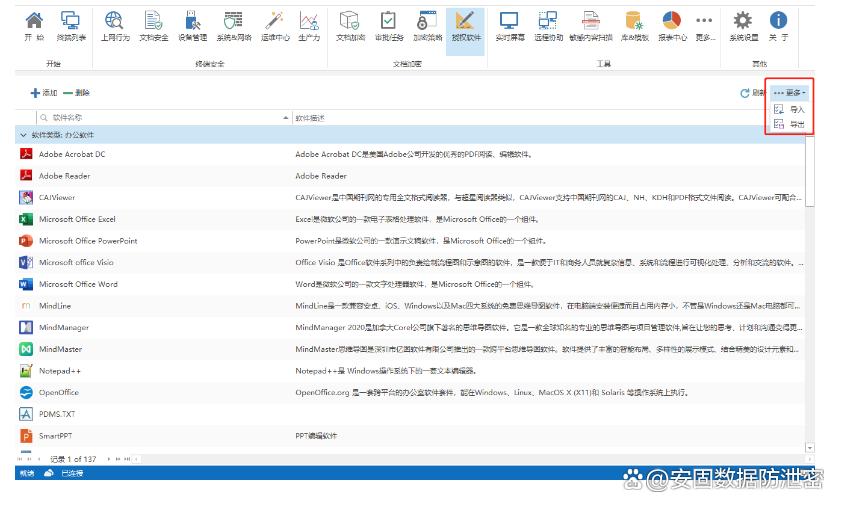The width and height of the screenshot is (841, 509).
Task: Open the 上网行为 web behavior module
Action: (x=115, y=26)
